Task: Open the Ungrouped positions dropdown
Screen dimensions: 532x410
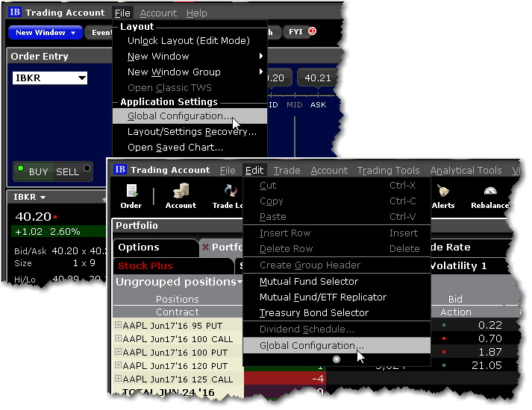Action: 240,282
